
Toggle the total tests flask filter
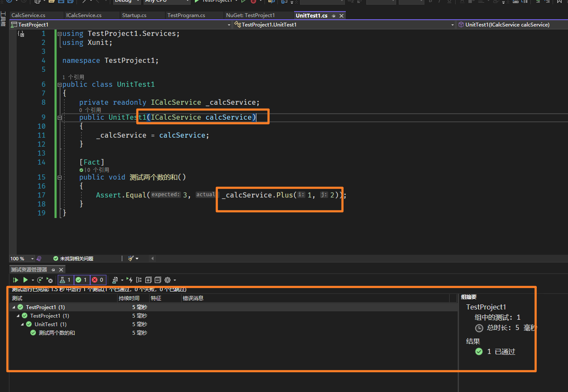(x=65, y=280)
